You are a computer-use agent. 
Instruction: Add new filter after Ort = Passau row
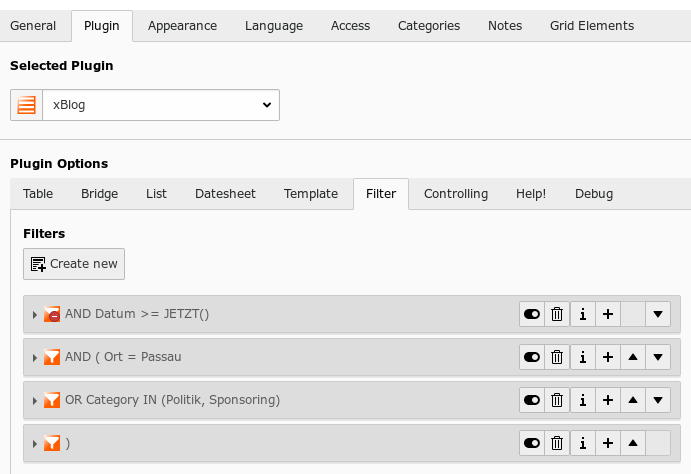608,357
